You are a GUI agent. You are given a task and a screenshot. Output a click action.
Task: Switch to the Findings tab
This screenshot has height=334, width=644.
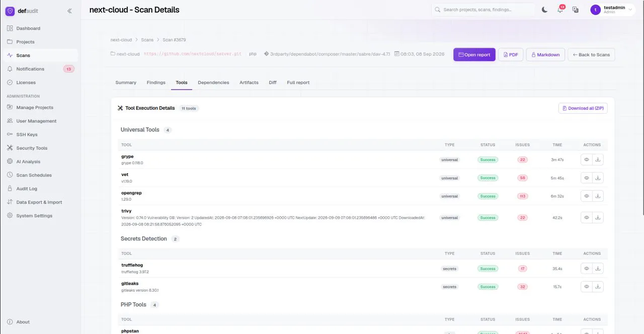coord(156,82)
